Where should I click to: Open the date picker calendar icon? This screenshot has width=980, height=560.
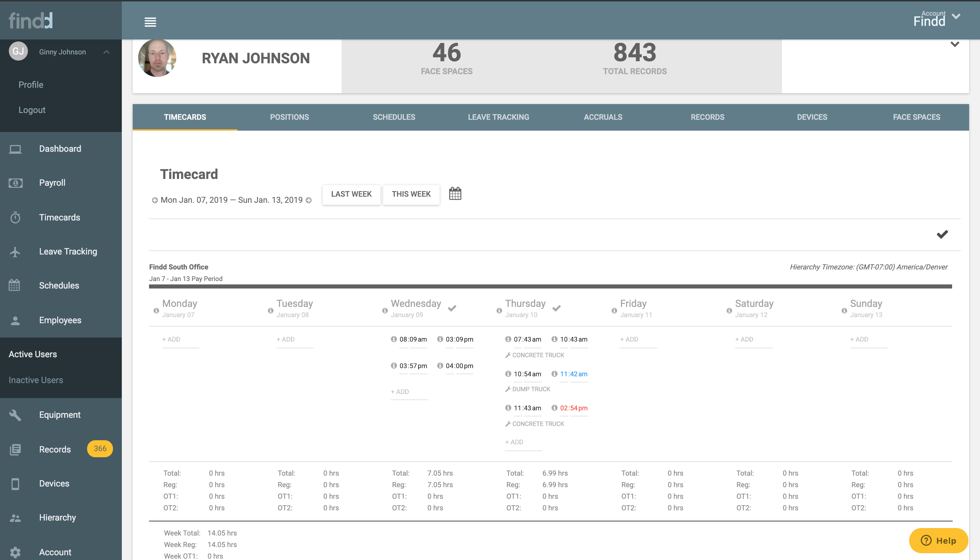455,194
